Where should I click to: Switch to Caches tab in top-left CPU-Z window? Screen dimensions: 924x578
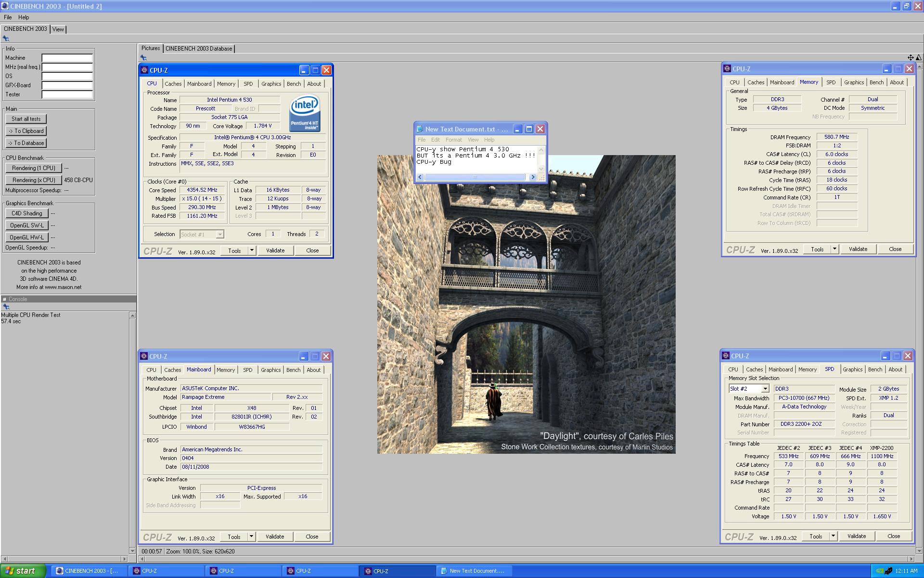[x=173, y=84]
